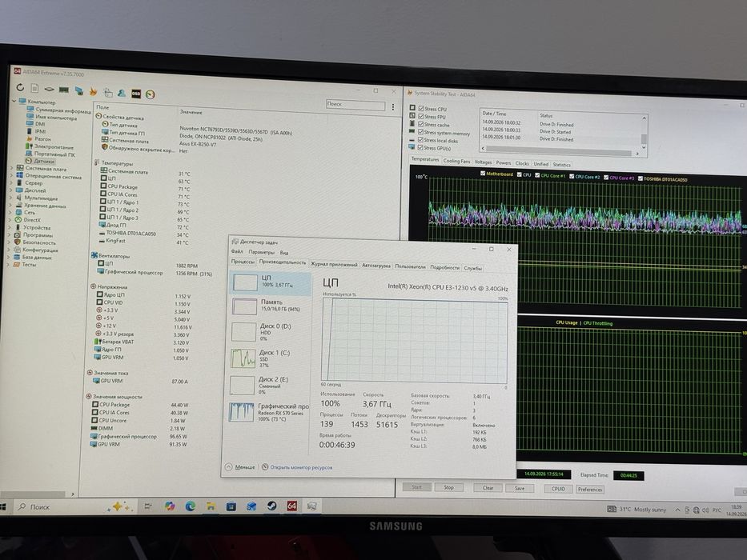Open the OSD panel toolbar icon
This screenshot has width=747, height=560.
tap(136, 94)
